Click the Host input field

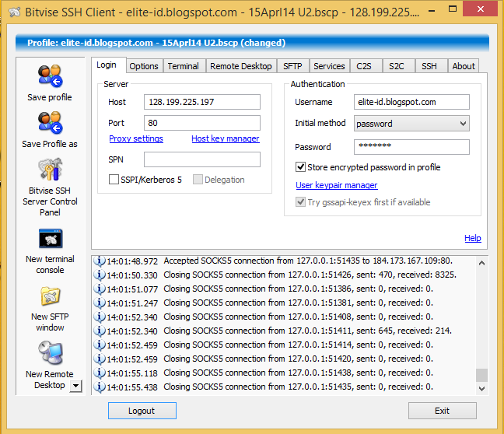[x=202, y=102]
